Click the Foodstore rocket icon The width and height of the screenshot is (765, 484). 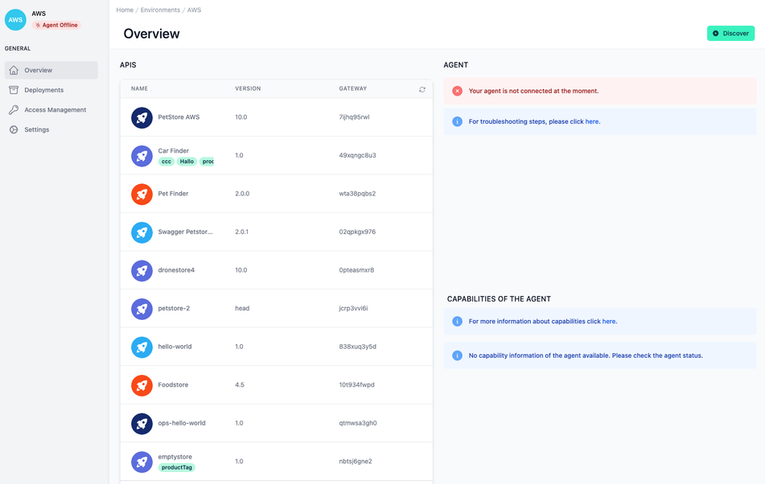pos(142,385)
